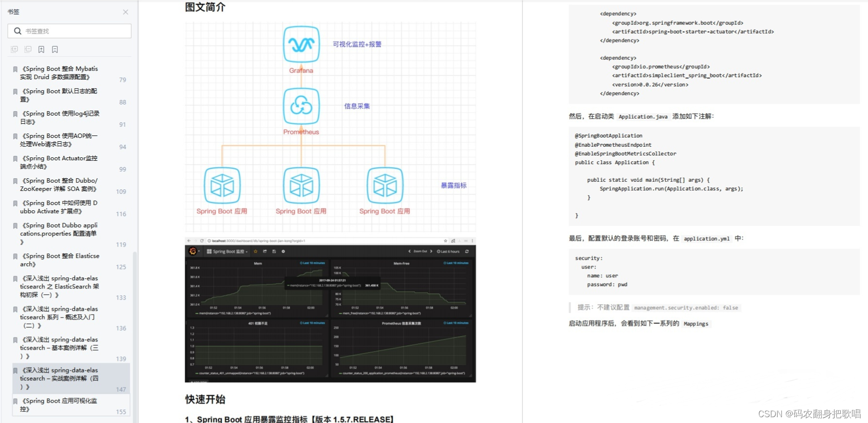Click bookmark icon beside Actuator监控端点小结 entry
Screen dimensions: 868x423
coord(16,159)
